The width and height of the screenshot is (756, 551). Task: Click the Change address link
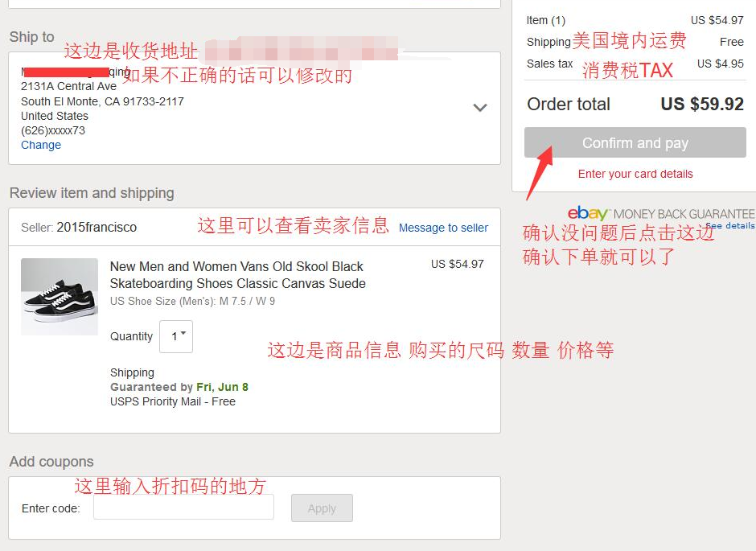(41, 145)
